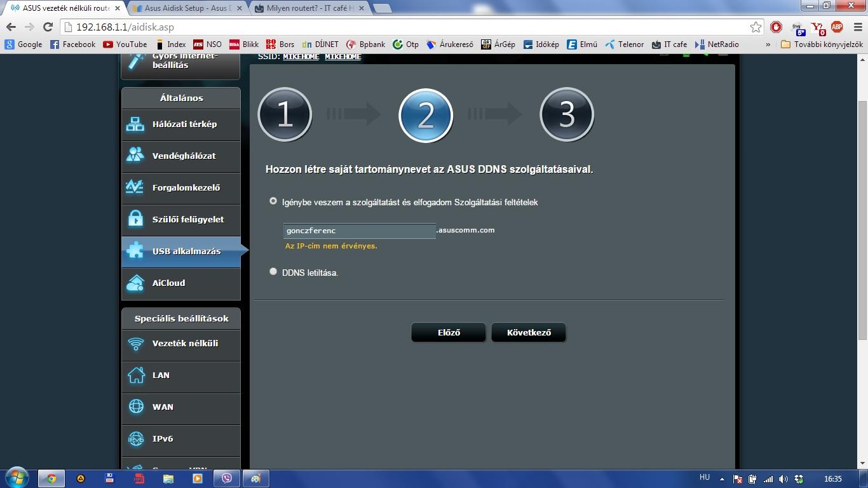
Task: Click the 16:35 taskbar clock
Action: tap(832, 479)
